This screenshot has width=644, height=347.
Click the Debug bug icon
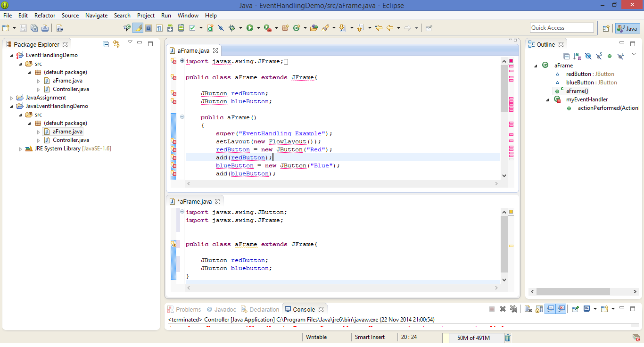pos(232,28)
